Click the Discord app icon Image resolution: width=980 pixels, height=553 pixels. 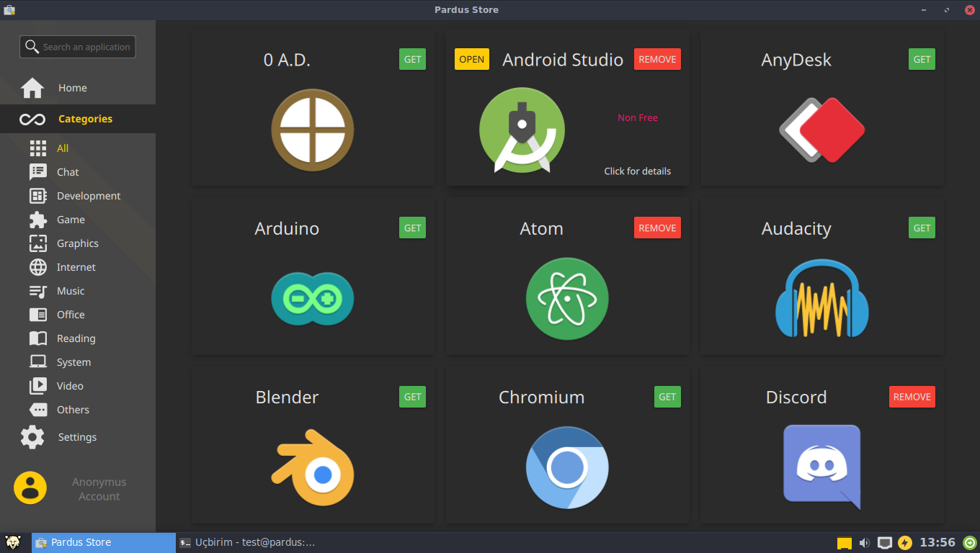(x=822, y=467)
